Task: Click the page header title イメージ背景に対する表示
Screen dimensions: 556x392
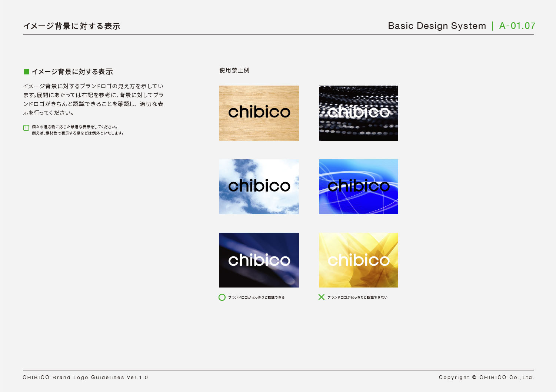Action: pyautogui.click(x=71, y=26)
